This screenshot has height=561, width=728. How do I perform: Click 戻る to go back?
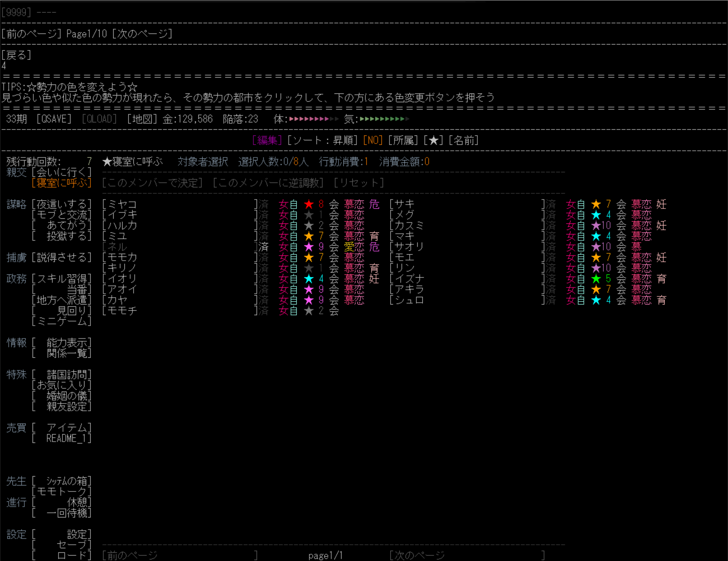click(16, 55)
